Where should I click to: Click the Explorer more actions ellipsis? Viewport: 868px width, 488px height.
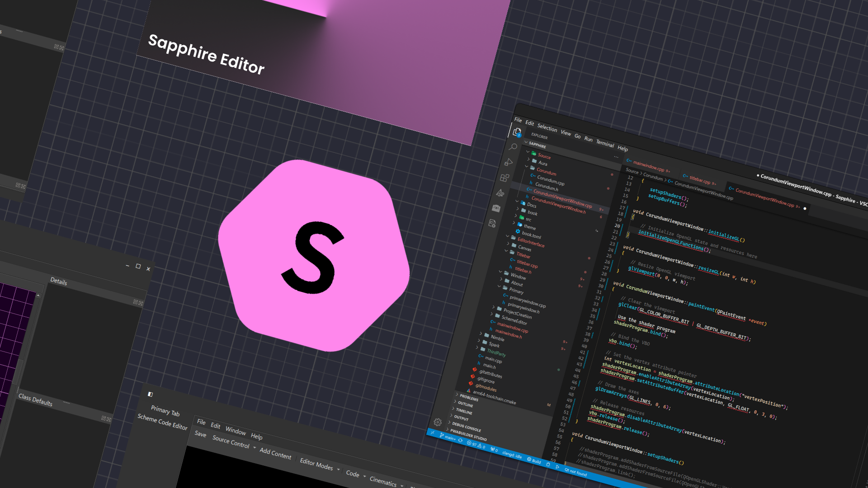point(616,157)
